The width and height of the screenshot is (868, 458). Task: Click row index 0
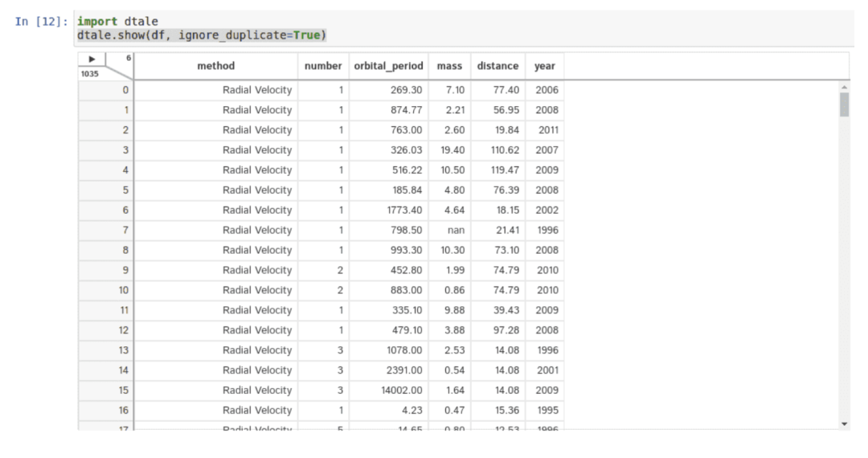pos(106,90)
